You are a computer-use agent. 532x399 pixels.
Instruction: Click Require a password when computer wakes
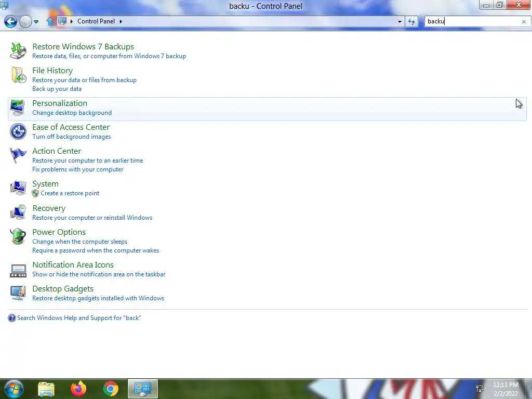[x=96, y=250]
